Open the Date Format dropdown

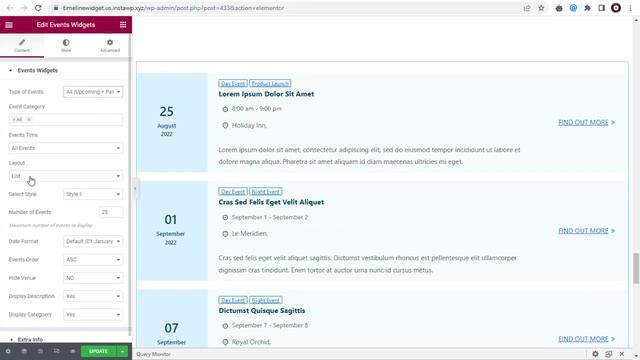[93, 241]
